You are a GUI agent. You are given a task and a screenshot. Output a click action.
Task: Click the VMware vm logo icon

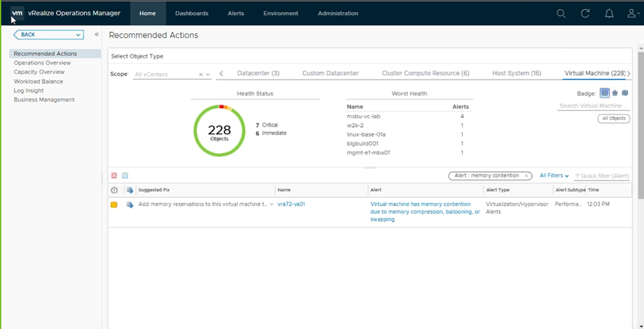(x=17, y=13)
